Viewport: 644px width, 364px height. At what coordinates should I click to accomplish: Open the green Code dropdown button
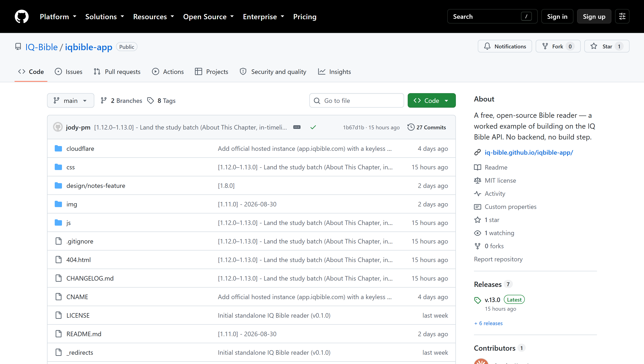click(431, 101)
